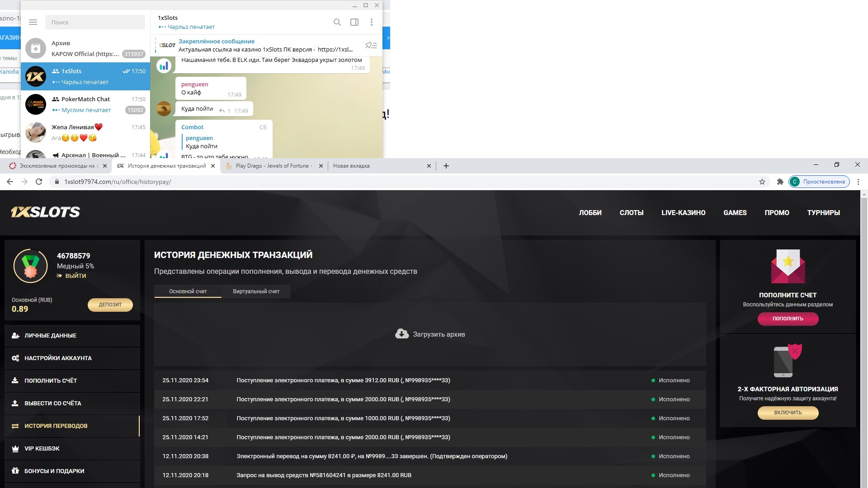
Task: Enable two-factor auth with ВКЛЮЧИТЬ
Action: pyautogui.click(x=788, y=413)
